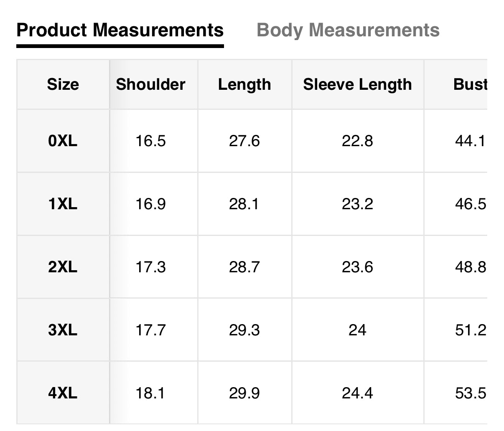Click the 4XL length value 29.9
The image size is (504, 431).
pos(244,393)
